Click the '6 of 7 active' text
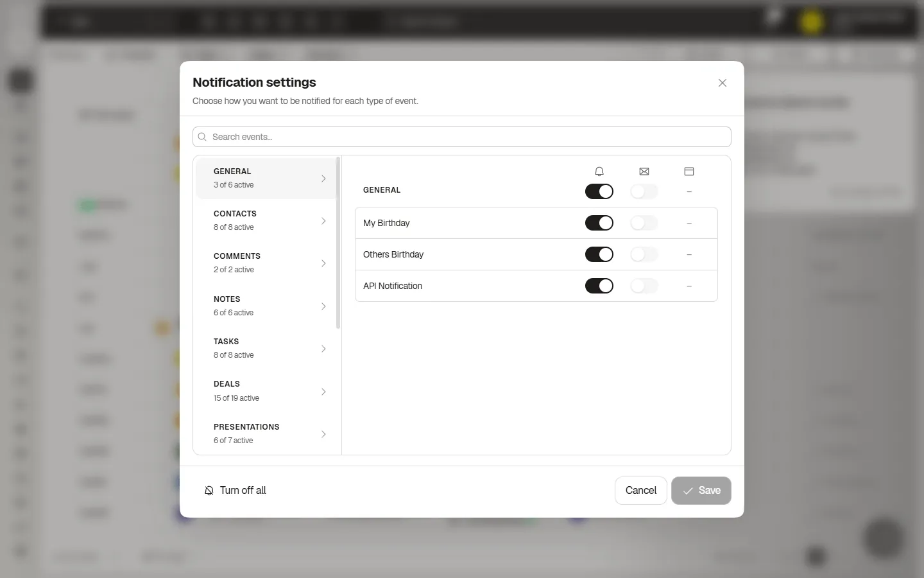The width and height of the screenshot is (924, 578). tap(234, 441)
